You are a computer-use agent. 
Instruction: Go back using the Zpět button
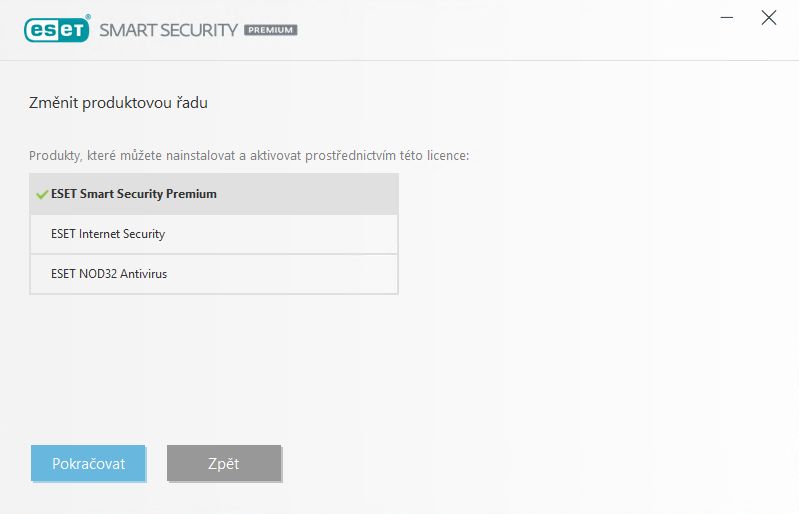tap(224, 463)
